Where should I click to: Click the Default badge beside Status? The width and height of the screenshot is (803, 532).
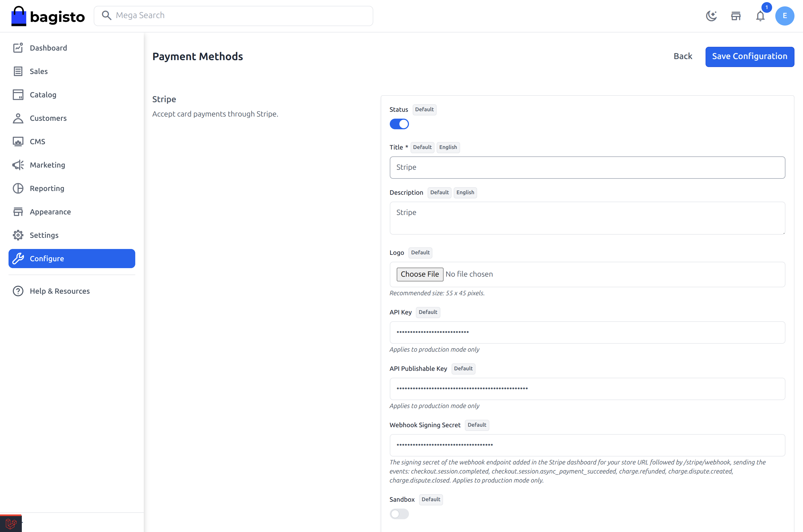[x=424, y=110]
